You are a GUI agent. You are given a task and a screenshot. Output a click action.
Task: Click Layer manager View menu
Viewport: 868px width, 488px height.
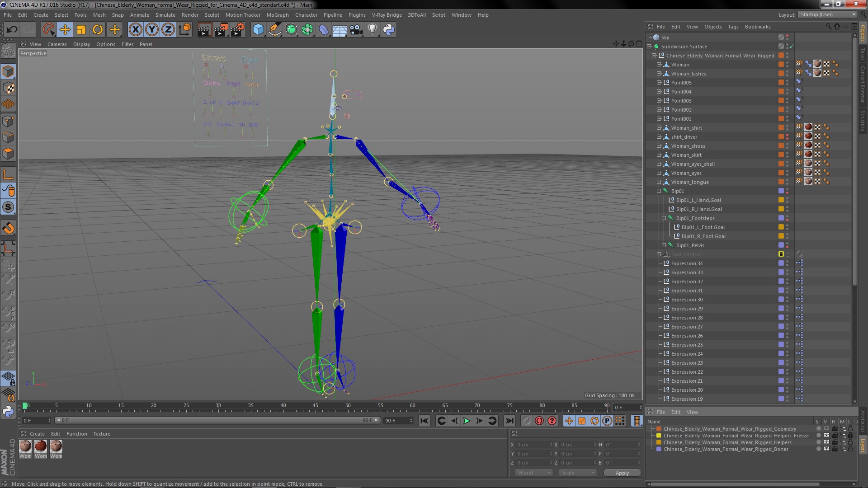click(x=692, y=412)
